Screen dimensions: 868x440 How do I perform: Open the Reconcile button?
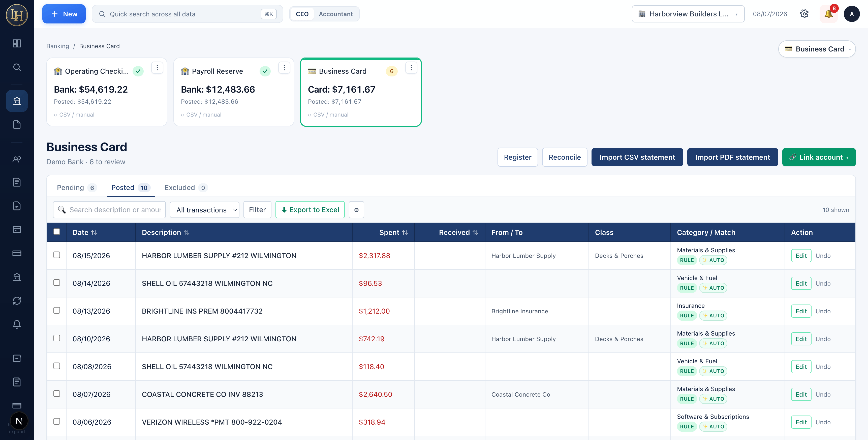click(x=564, y=157)
